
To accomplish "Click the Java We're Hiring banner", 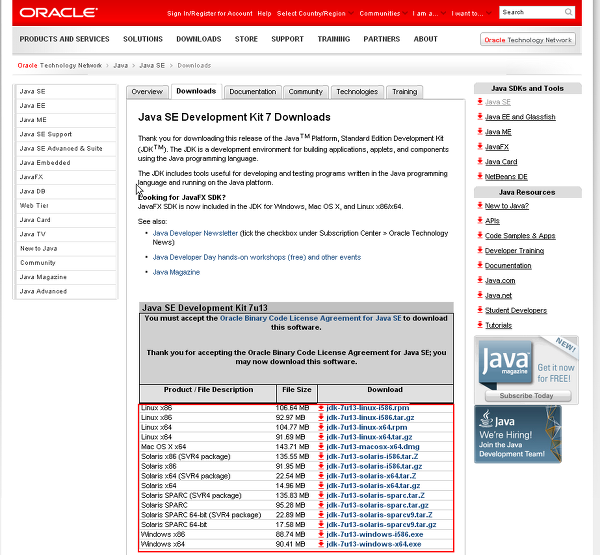I will click(518, 434).
